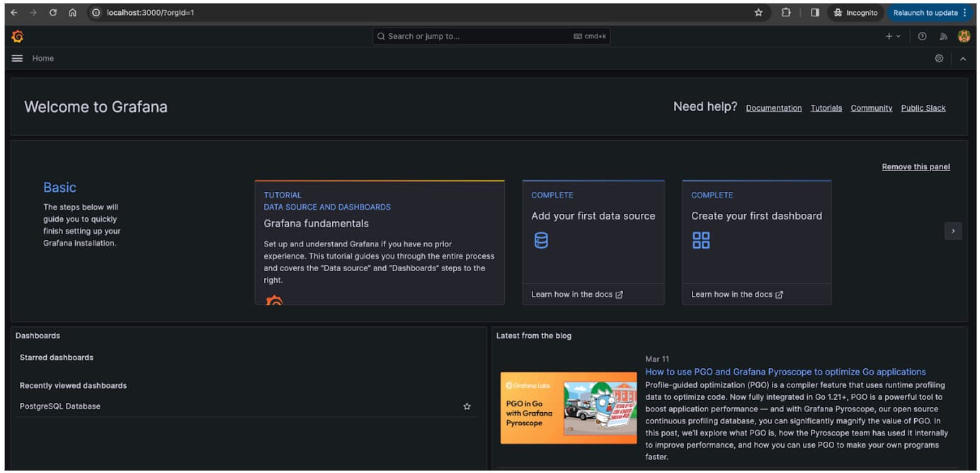The height and width of the screenshot is (473, 980).
Task: Click the user profile avatar
Action: point(964,36)
